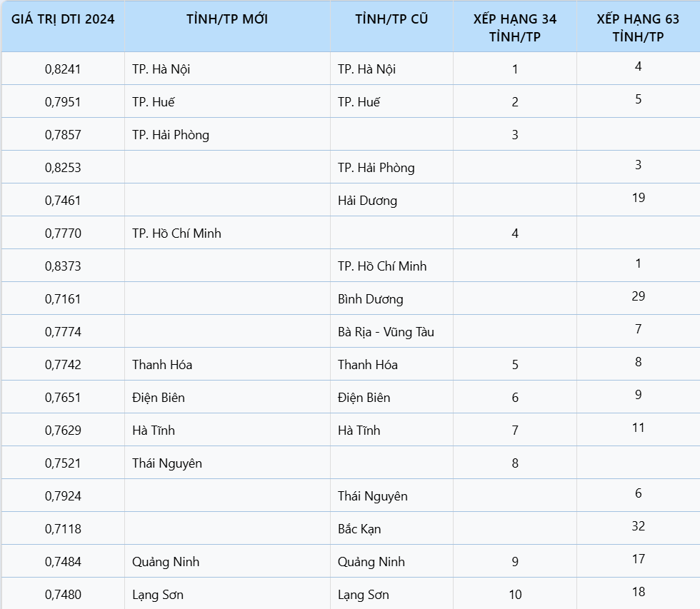700x609 pixels.
Task: Click the 'Bà Rịa - Vũng Tàu' cell
Action: [386, 332]
